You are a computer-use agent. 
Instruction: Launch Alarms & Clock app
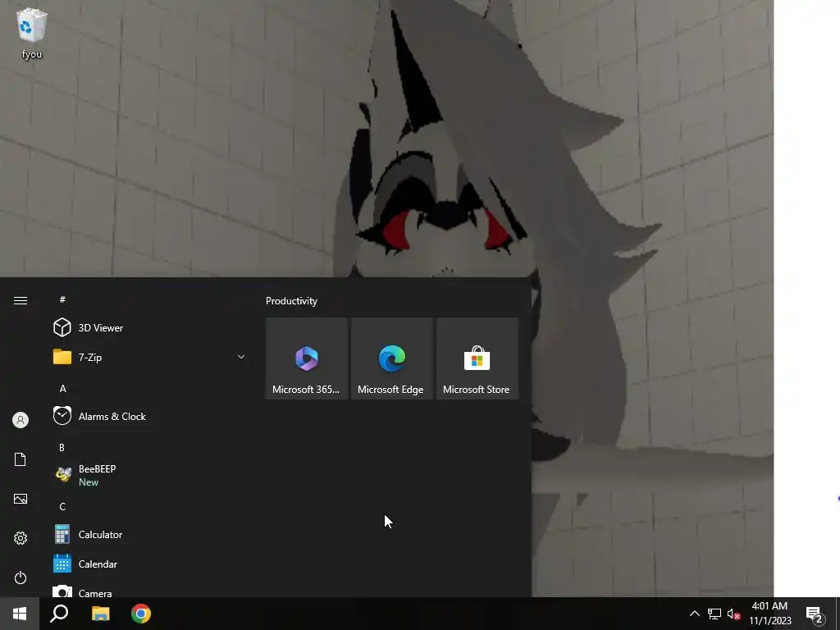pos(150,416)
